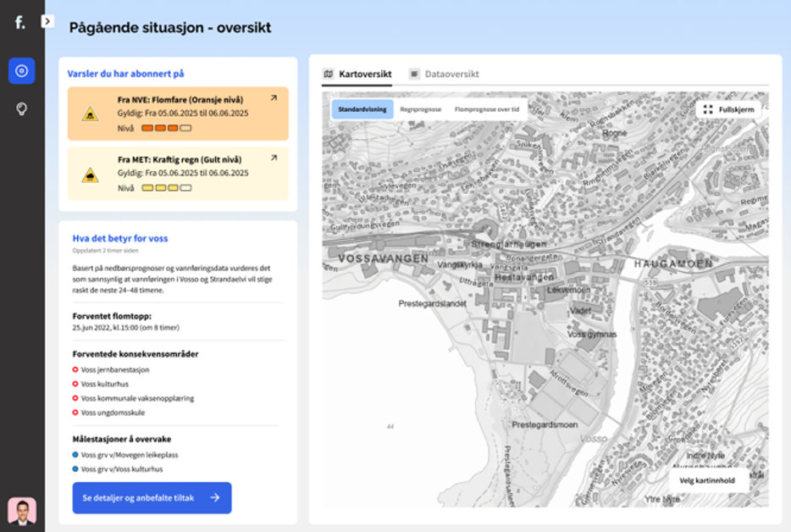Select Flomprognose over tid map view
Viewport: 791px width, 532px height.
point(487,109)
